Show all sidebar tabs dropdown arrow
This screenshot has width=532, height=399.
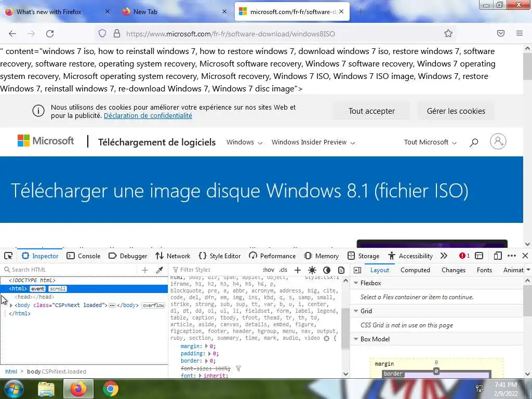point(528,270)
